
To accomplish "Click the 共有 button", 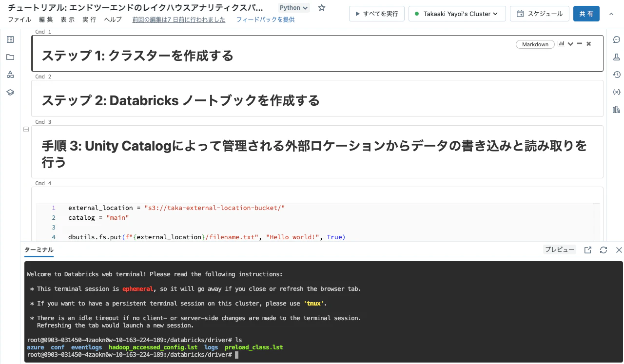I will point(586,14).
